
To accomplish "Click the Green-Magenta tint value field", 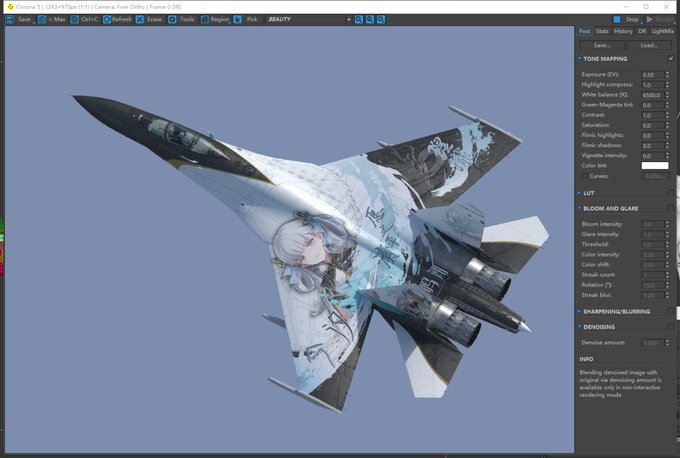I will [x=653, y=105].
